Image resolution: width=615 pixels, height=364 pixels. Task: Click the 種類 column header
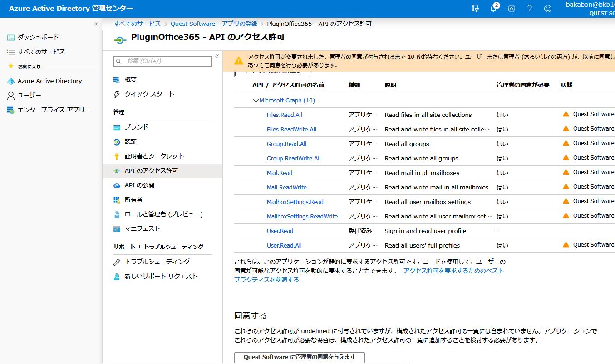pyautogui.click(x=354, y=85)
